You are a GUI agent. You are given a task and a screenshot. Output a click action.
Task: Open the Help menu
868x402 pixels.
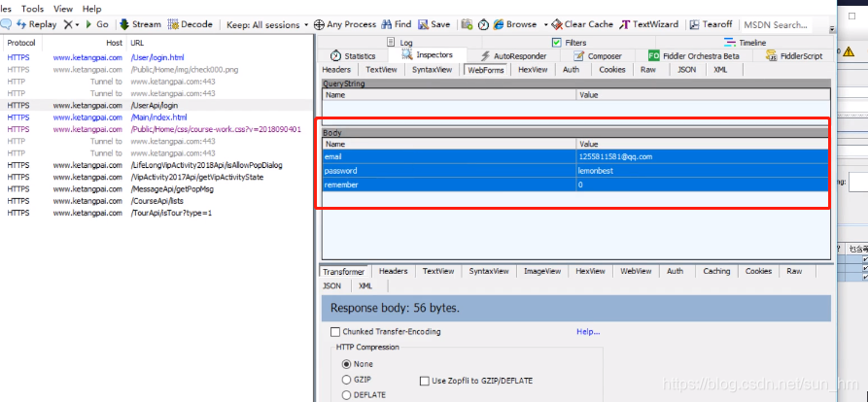[x=92, y=9]
